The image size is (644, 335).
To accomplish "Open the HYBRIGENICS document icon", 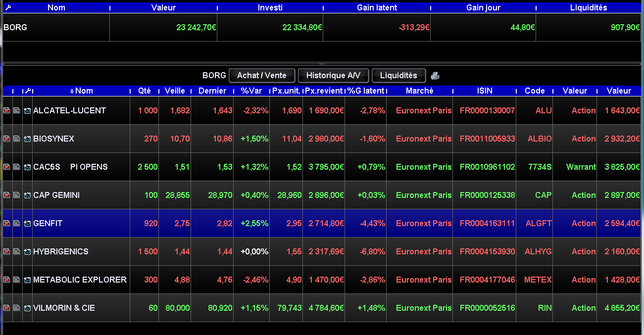I will (17, 252).
